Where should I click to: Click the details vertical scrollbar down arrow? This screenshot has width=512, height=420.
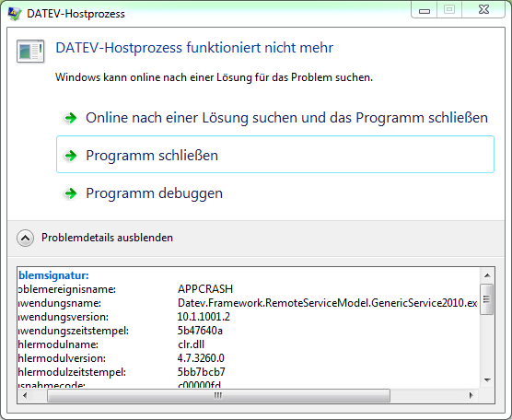pyautogui.click(x=487, y=379)
